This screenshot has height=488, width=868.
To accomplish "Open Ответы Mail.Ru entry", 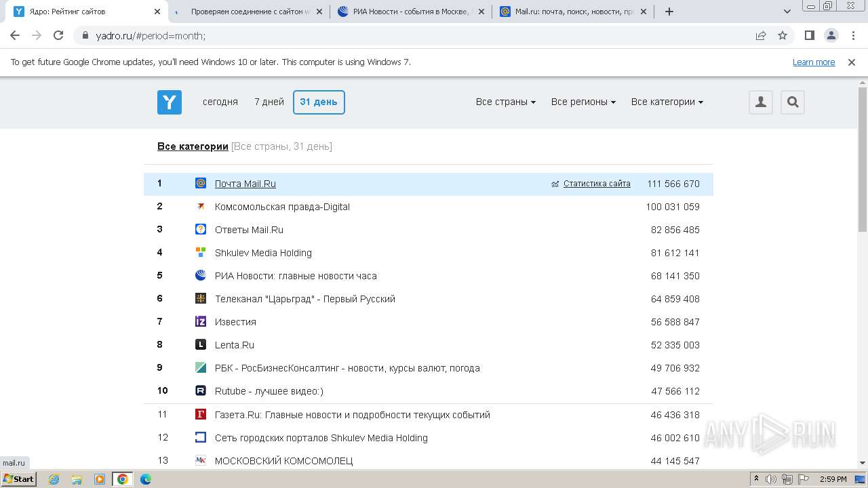I will click(249, 230).
